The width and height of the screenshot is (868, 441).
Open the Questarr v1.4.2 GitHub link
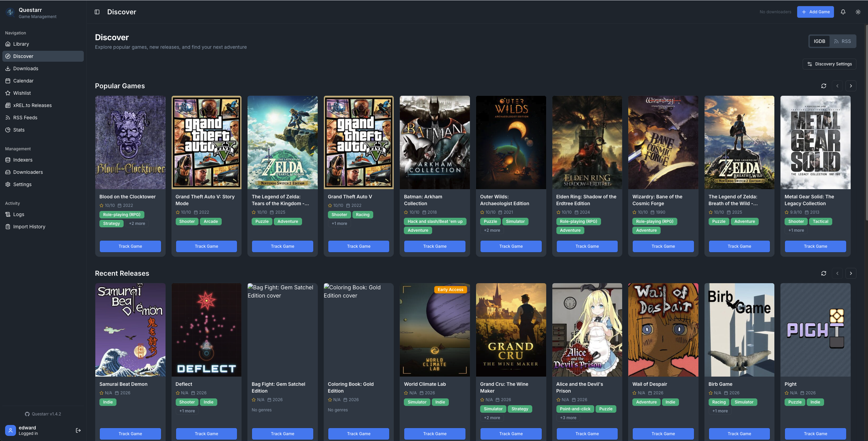(43, 414)
